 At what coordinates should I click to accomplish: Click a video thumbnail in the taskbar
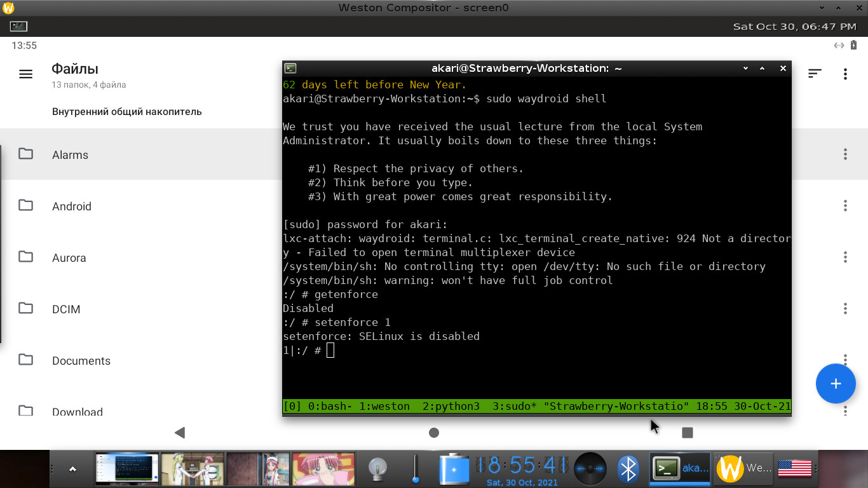pos(193,468)
